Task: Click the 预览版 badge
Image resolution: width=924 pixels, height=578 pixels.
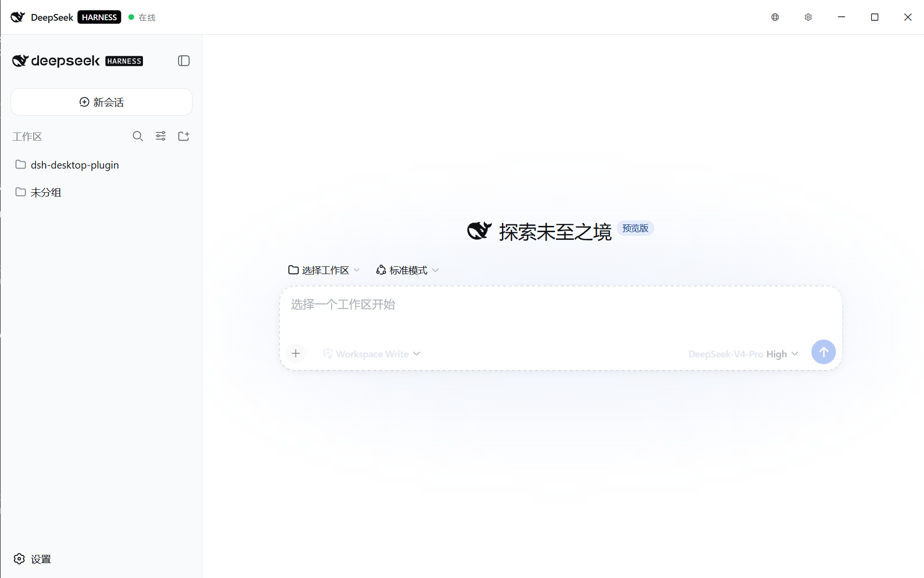Action: (635, 228)
